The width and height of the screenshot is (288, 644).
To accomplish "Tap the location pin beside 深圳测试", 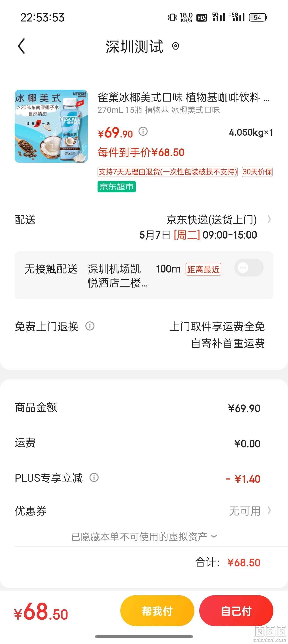I will 176,46.
